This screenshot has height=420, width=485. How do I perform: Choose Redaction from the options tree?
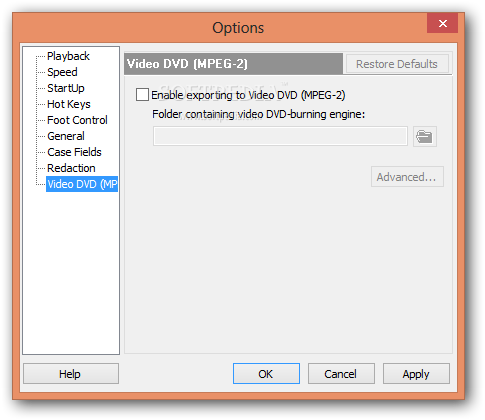71,168
